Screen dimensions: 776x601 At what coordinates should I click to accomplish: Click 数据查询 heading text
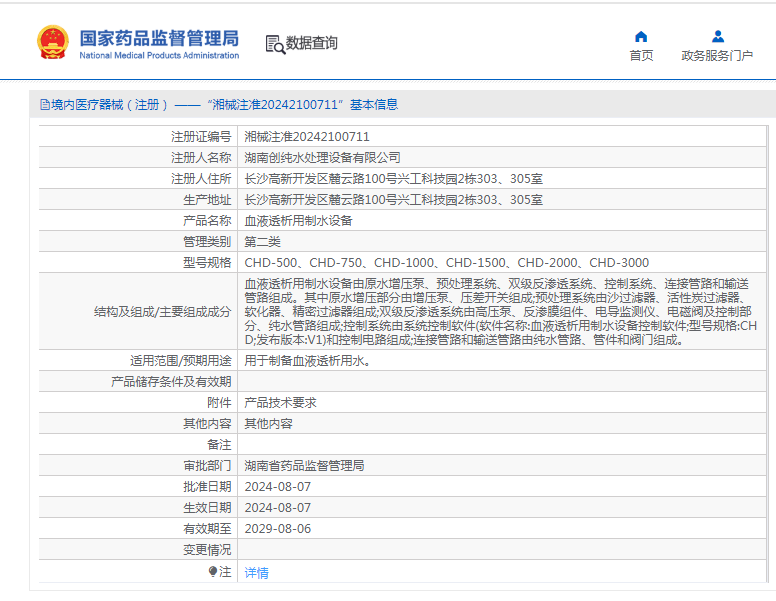coord(312,43)
